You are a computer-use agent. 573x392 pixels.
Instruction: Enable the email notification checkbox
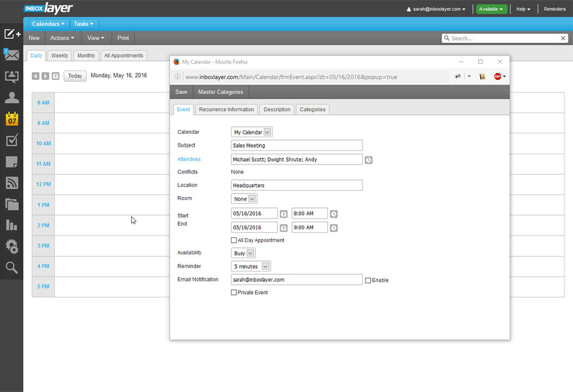coord(368,280)
